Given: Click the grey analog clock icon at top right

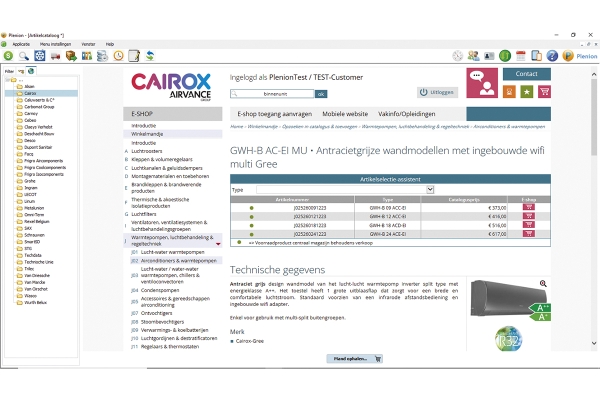Looking at the screenshot, I should coord(458,56).
